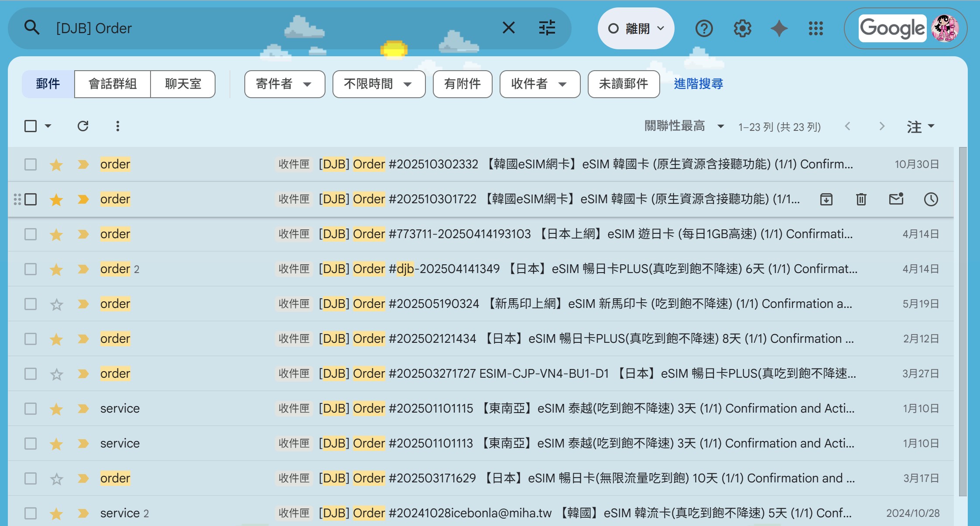Click the search magnifier icon
980x526 pixels.
tap(32, 28)
